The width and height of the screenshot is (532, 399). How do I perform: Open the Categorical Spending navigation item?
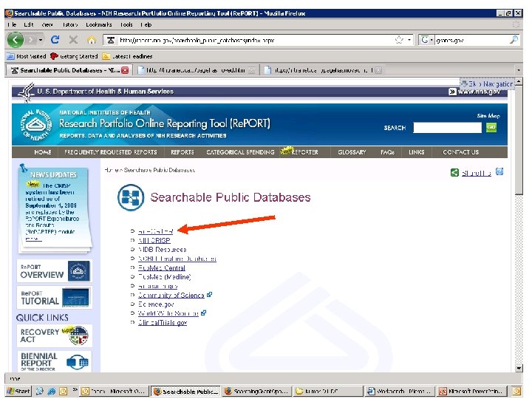240,152
